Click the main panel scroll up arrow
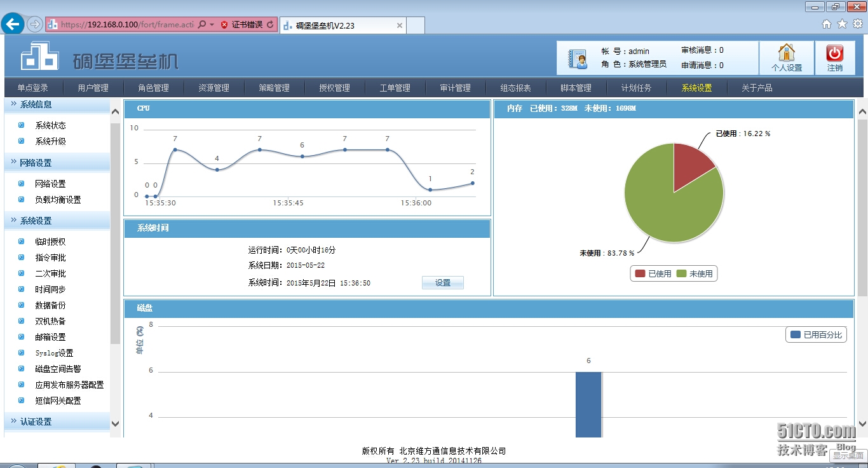Image resolution: width=868 pixels, height=468 pixels. click(862, 112)
